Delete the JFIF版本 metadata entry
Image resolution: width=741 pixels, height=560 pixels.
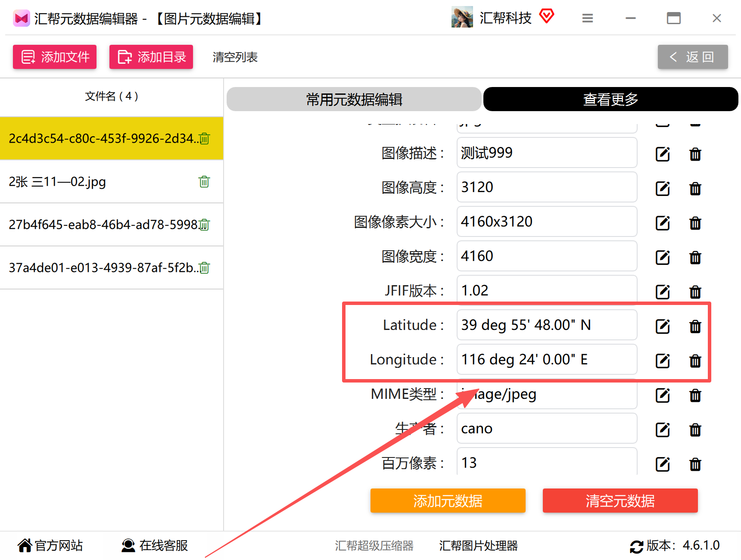[695, 292]
